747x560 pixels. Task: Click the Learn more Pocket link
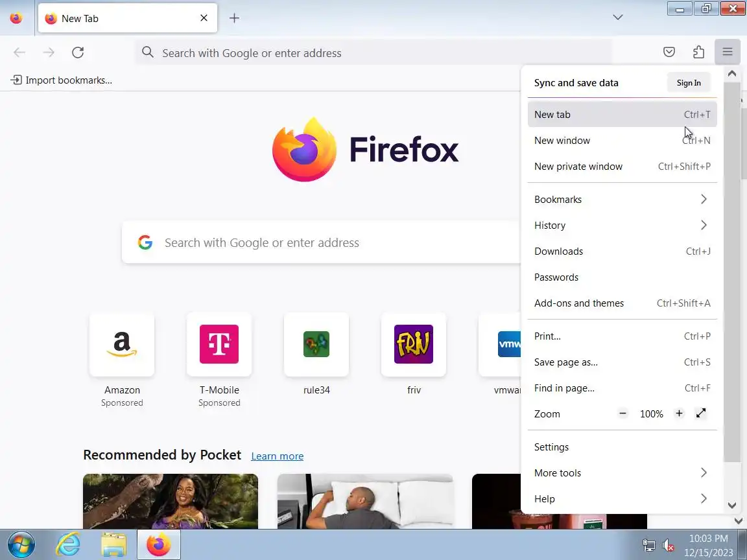pos(278,456)
